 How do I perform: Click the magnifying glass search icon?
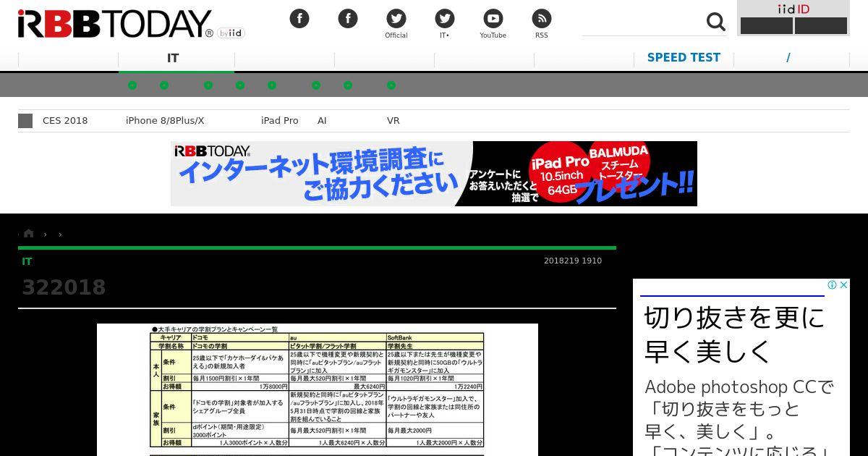tap(715, 22)
